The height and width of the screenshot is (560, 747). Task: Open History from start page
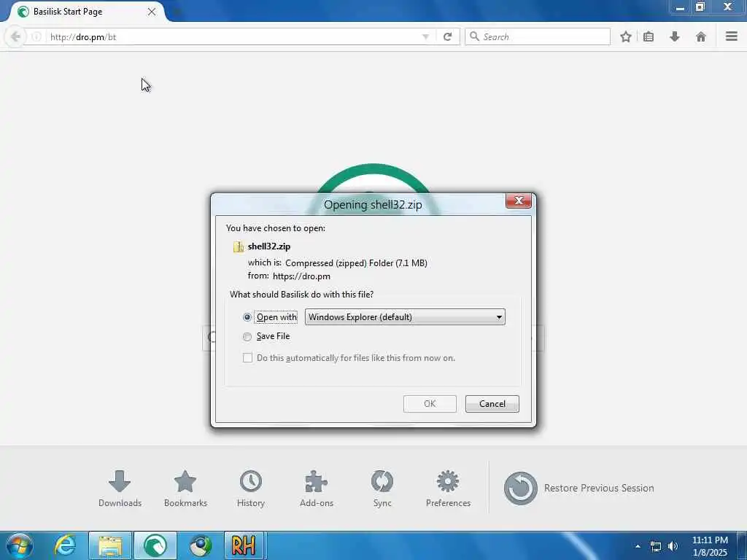pyautogui.click(x=251, y=489)
